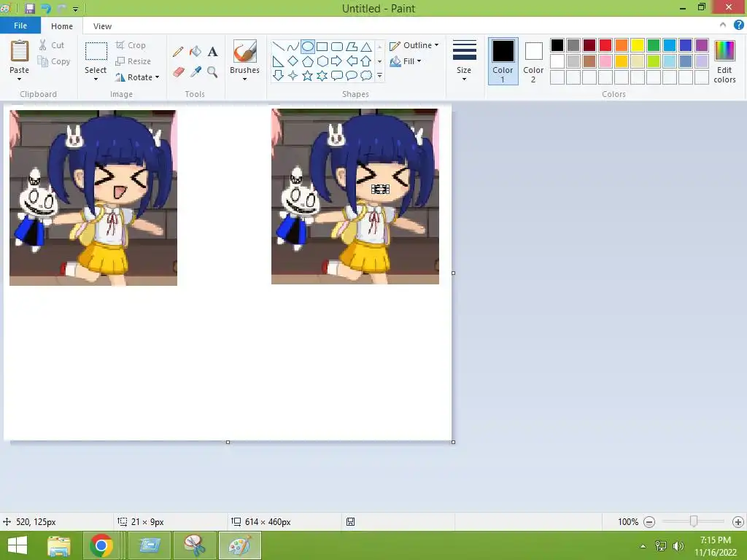Choose the Rounded rectangle shape
Image resolution: width=747 pixels, height=560 pixels.
point(337,47)
